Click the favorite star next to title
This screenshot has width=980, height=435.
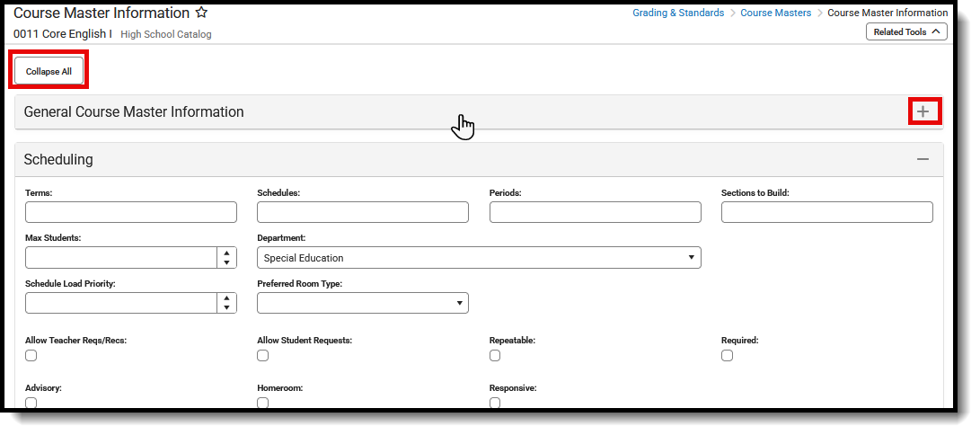click(202, 13)
